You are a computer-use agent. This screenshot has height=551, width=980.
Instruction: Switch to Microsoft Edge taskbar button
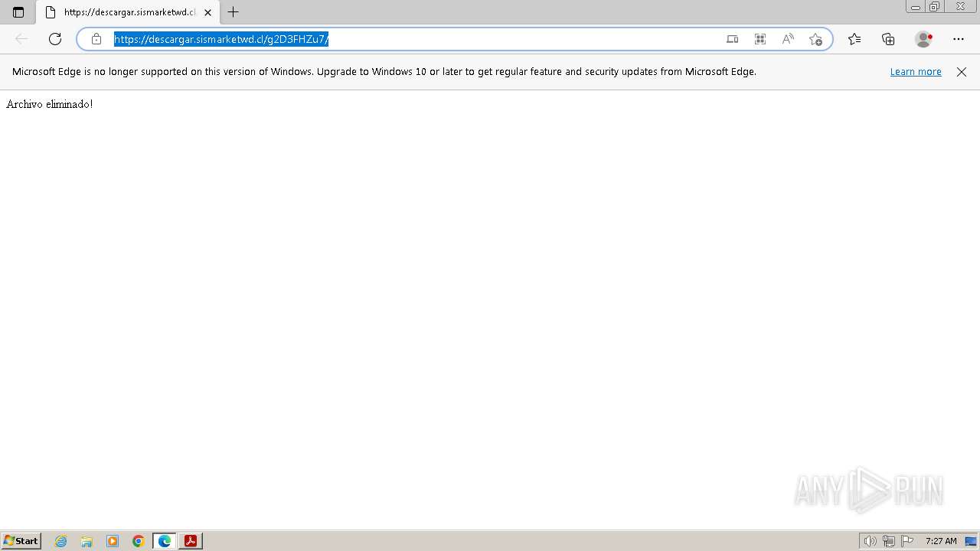pyautogui.click(x=165, y=541)
